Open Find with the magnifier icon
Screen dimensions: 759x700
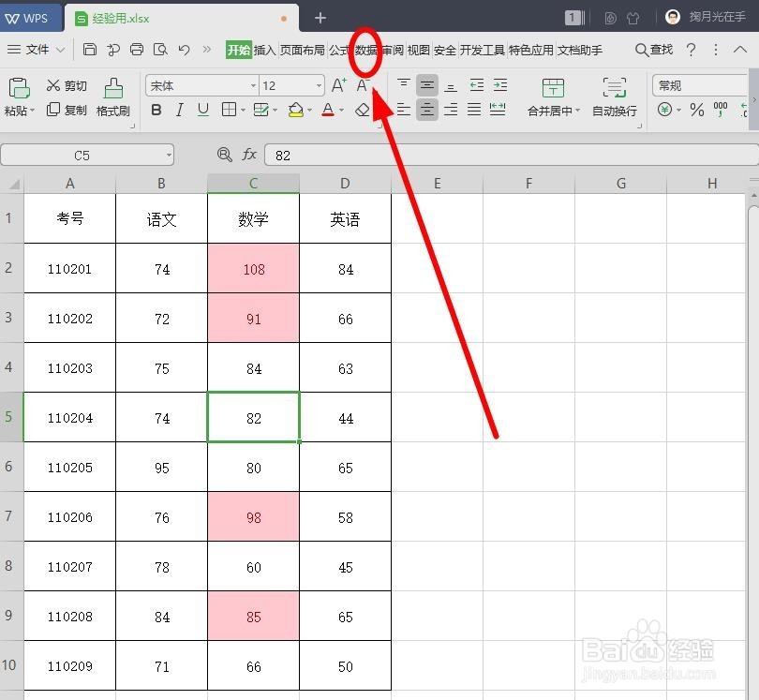click(639, 49)
